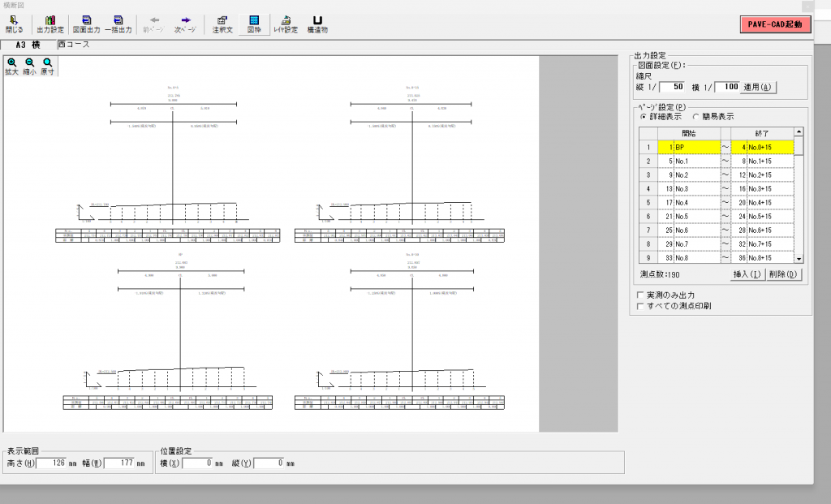Click the 横 horizontal scale input field

(x=727, y=87)
